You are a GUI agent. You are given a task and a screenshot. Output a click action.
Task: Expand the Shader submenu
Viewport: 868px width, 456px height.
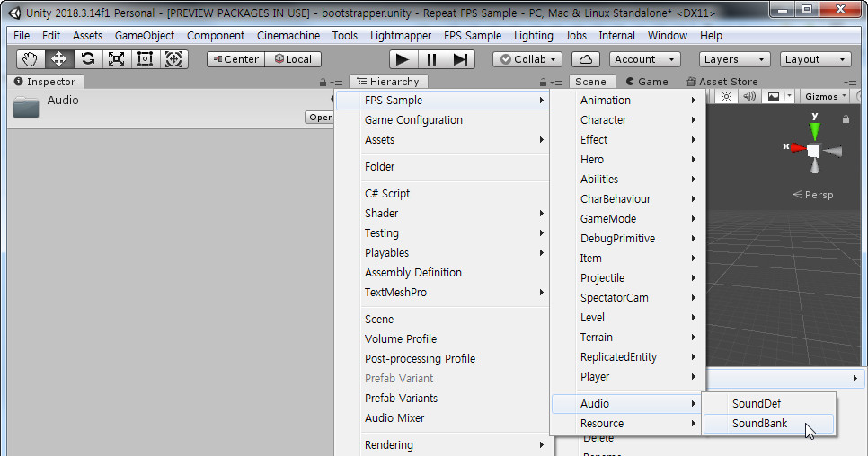pos(443,214)
